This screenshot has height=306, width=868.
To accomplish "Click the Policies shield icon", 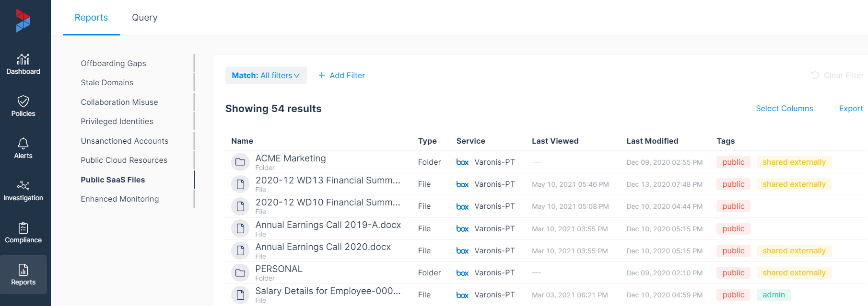I will pos(23,101).
